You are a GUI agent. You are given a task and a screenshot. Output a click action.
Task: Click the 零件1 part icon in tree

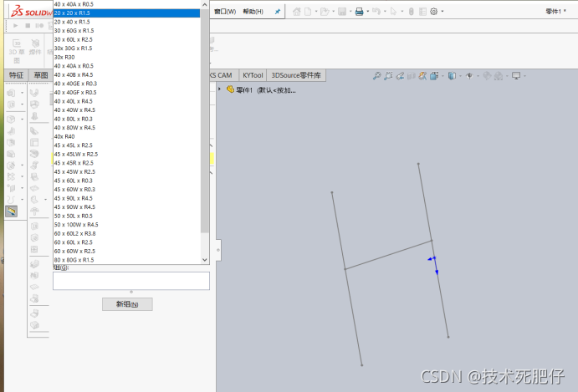click(230, 89)
